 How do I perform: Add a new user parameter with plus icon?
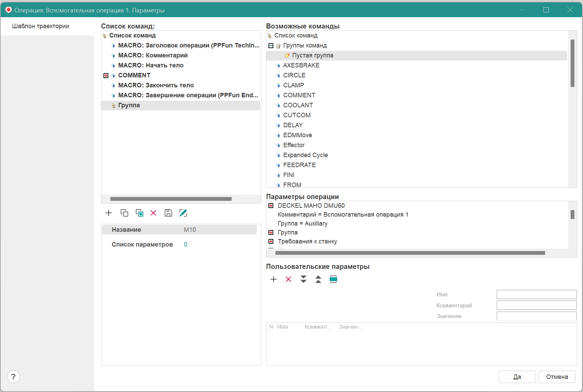coord(274,279)
